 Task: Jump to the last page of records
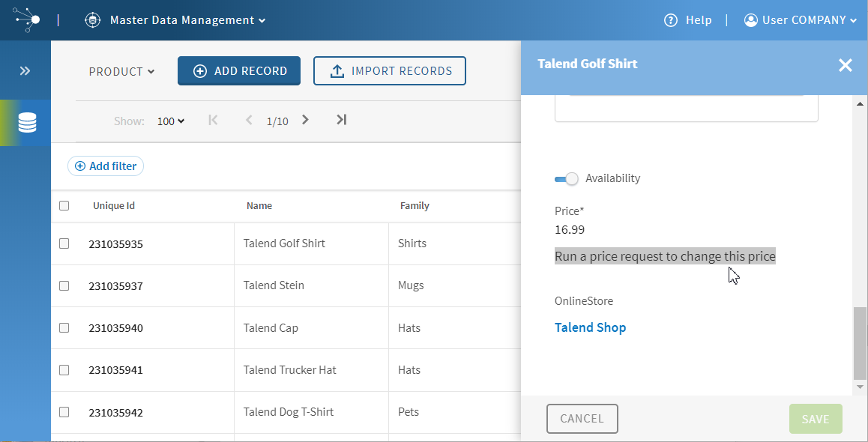coord(341,120)
